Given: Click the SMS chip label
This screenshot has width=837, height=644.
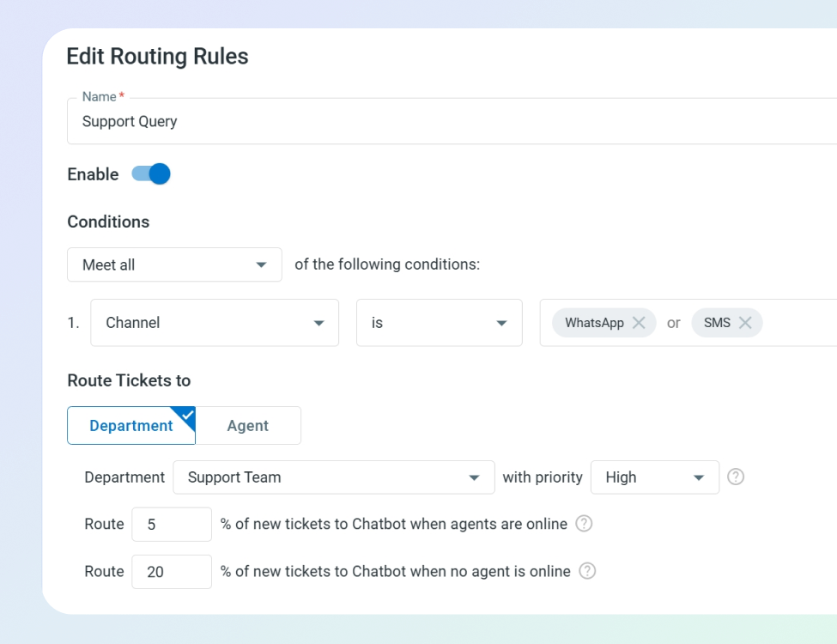Looking at the screenshot, I should [x=717, y=323].
